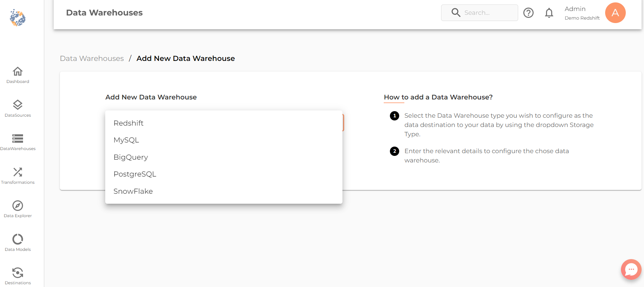Open the Admin user avatar menu
The image size is (644, 287).
tap(615, 13)
